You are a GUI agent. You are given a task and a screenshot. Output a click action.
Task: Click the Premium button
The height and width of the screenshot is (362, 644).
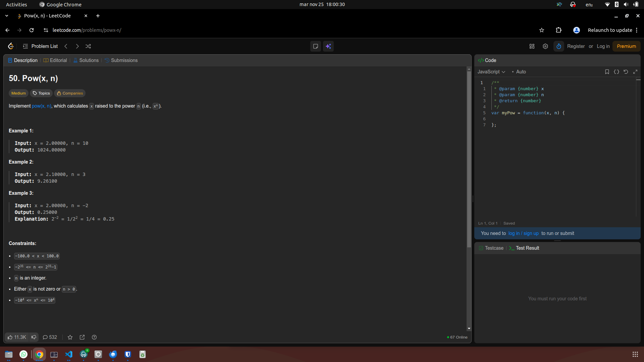[626, 46]
